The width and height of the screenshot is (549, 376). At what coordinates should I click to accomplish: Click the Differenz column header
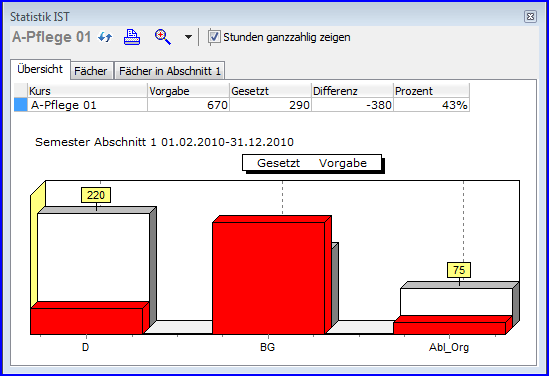pos(352,91)
